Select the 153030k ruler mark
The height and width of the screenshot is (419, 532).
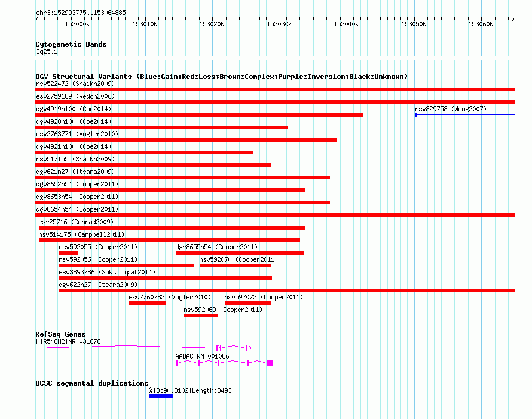coord(279,24)
